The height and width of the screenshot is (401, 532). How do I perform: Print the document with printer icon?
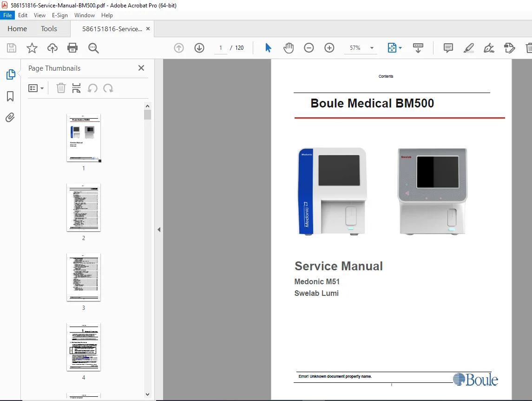(72, 48)
